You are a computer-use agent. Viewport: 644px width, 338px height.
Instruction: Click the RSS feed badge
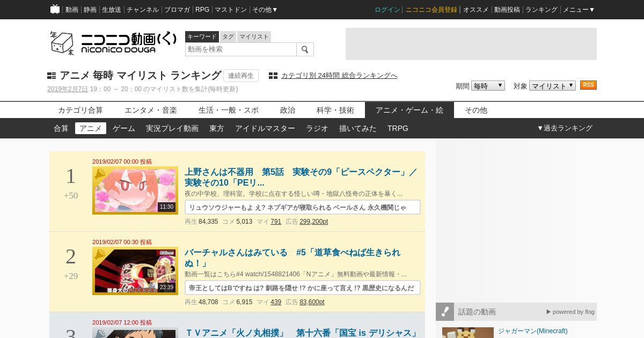588,85
